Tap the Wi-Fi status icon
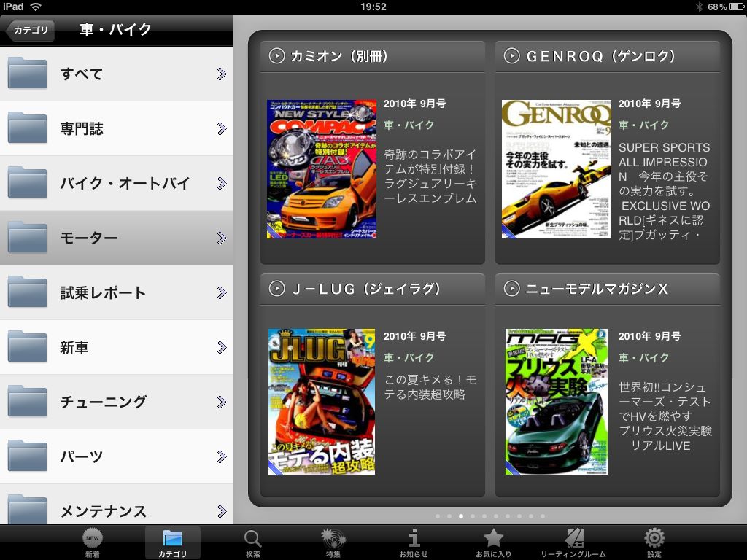Screen dimensions: 747x560 (36, 7)
